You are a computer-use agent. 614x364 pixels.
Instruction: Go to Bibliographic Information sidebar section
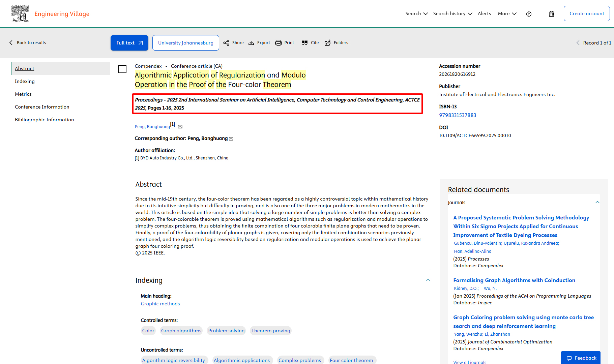44,120
